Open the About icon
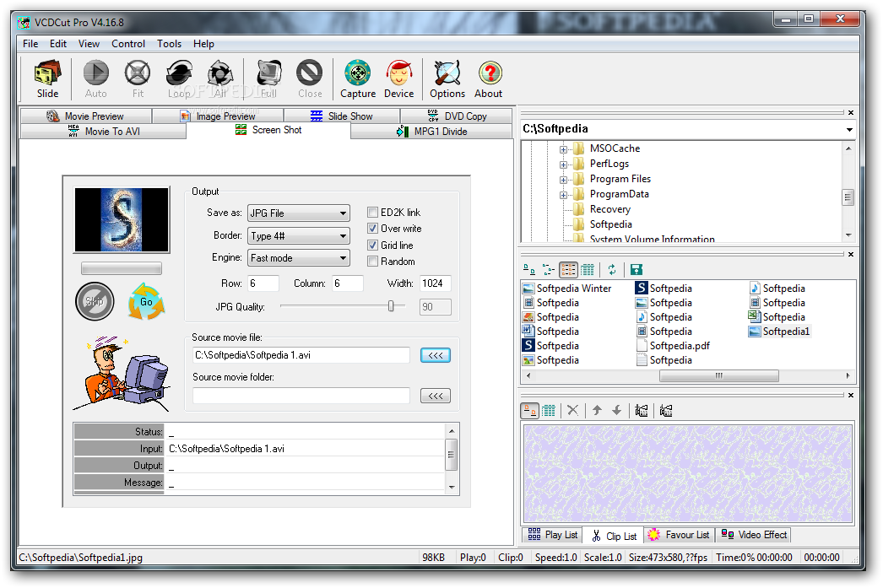Viewport: 883px width, 588px height. pos(488,78)
